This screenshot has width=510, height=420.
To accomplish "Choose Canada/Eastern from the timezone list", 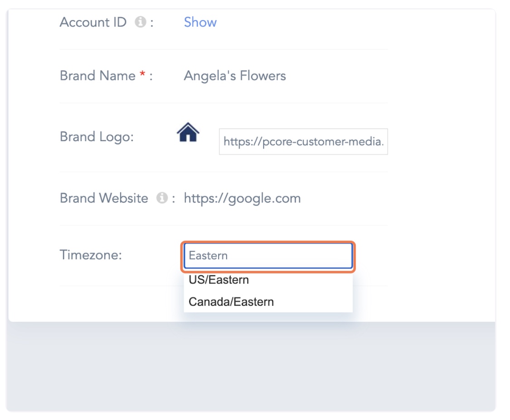I will coord(231,302).
